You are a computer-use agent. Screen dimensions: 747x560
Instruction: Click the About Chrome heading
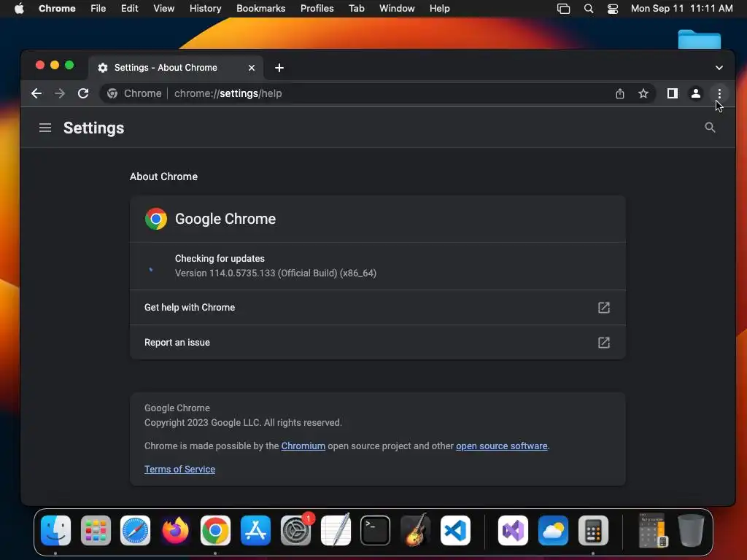tap(163, 176)
